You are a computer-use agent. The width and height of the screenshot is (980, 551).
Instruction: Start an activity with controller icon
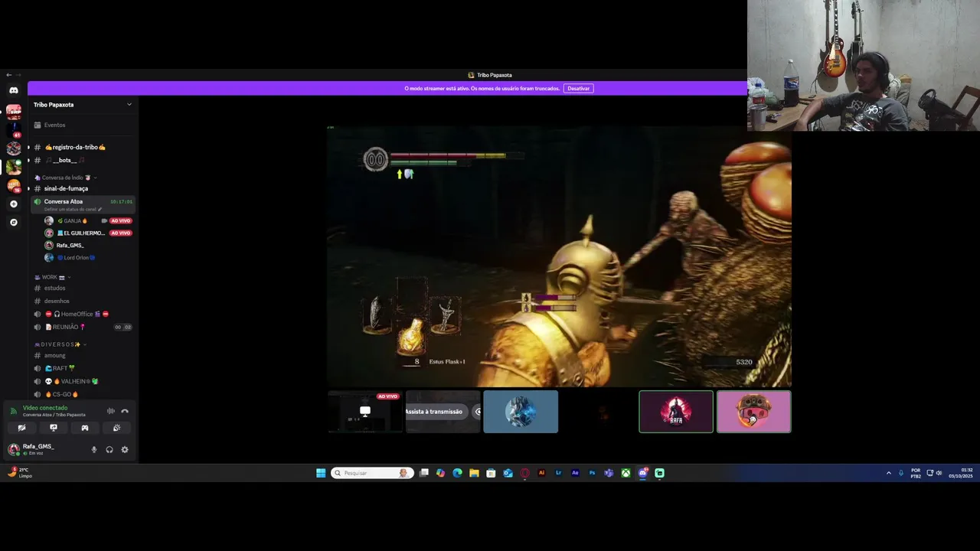tap(84, 428)
